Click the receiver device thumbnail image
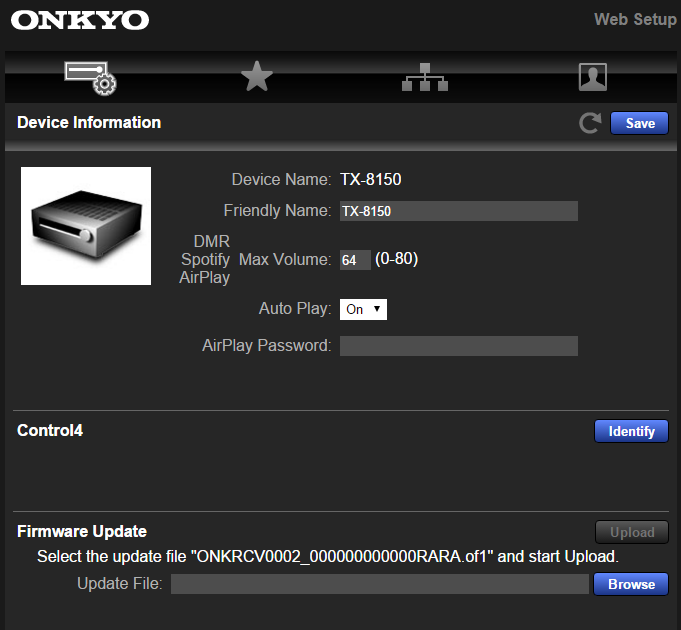The width and height of the screenshot is (681, 630). 86,226
